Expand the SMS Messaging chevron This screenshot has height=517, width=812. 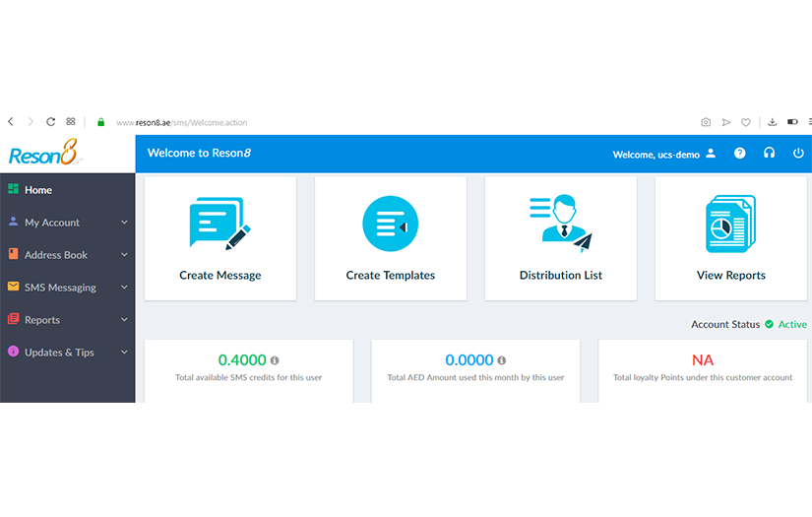[124, 287]
